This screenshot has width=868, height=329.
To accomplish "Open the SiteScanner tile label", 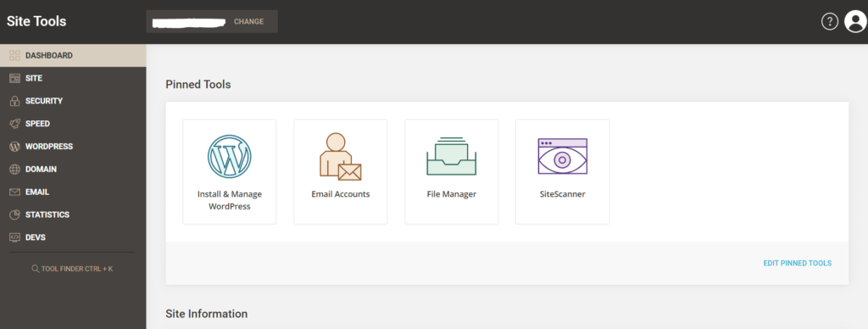I will (x=563, y=194).
